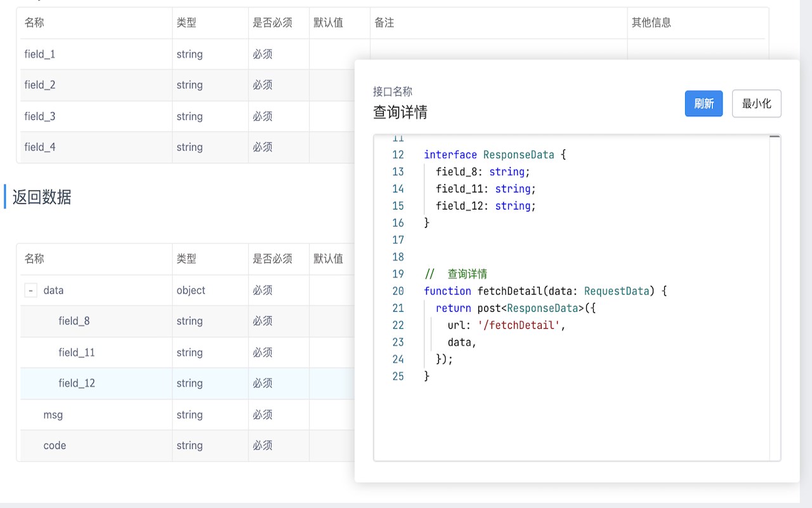
Task: Select the field_1 row name
Action: tap(40, 55)
